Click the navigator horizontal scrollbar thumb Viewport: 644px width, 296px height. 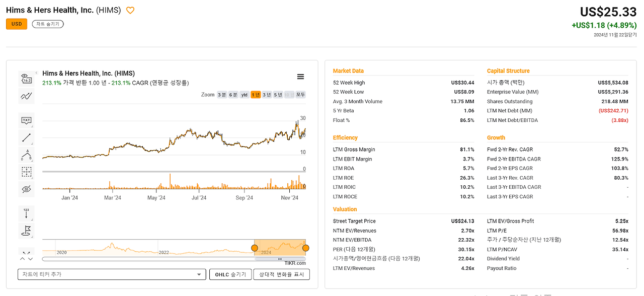pyautogui.click(x=280, y=259)
